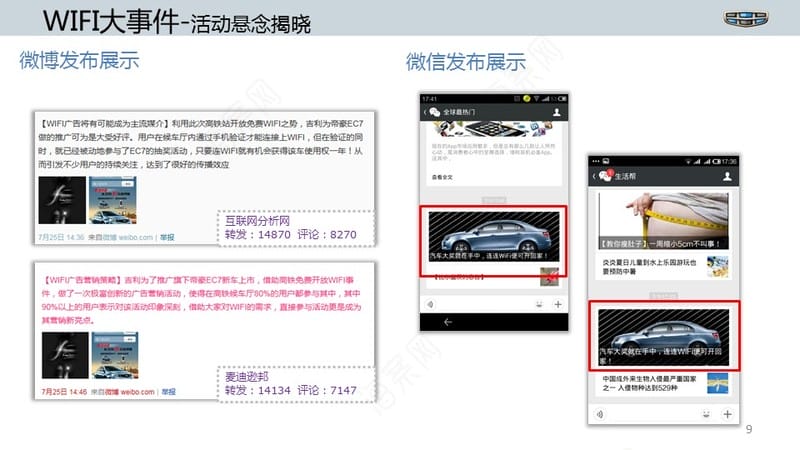Open the car prize banner in the 生活帮 chat

[x=664, y=337]
